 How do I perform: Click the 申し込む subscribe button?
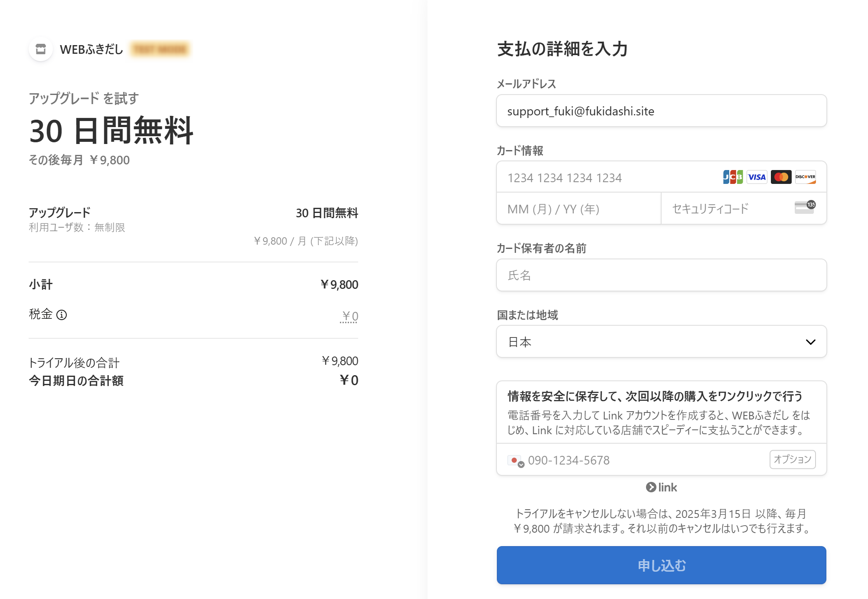point(662,565)
